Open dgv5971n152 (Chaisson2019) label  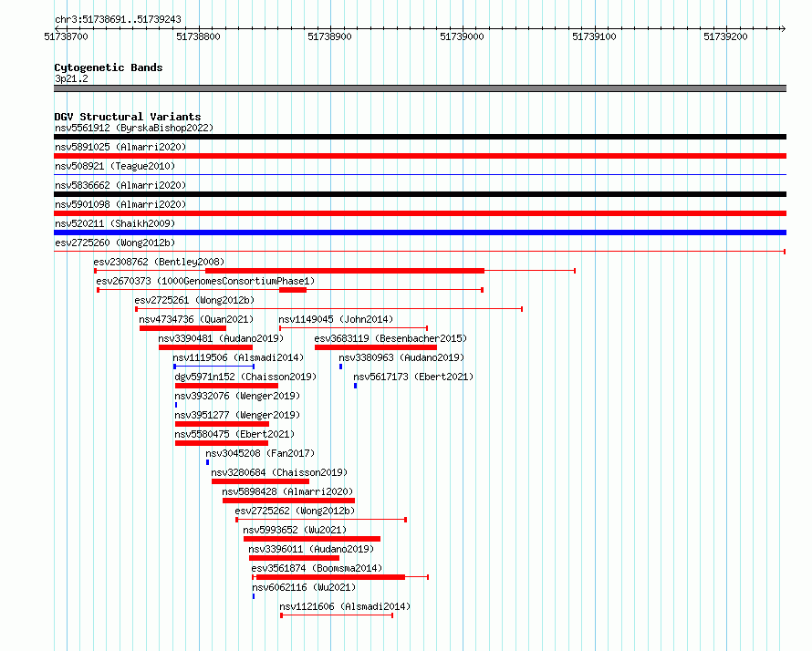pyautogui.click(x=245, y=377)
